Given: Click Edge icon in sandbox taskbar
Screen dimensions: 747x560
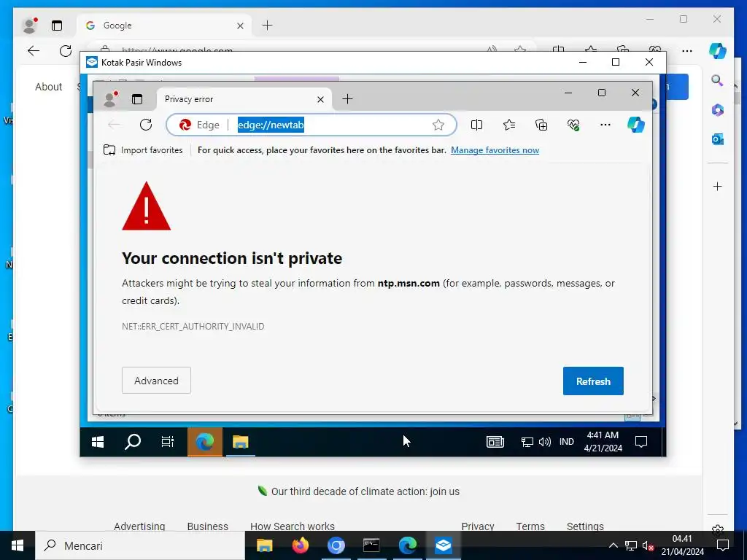Looking at the screenshot, I should click(x=204, y=442).
